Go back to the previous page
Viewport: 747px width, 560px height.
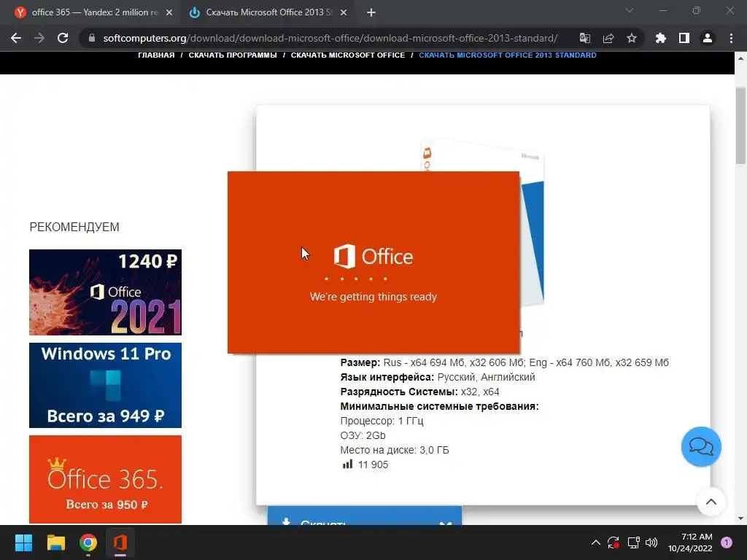click(x=16, y=38)
